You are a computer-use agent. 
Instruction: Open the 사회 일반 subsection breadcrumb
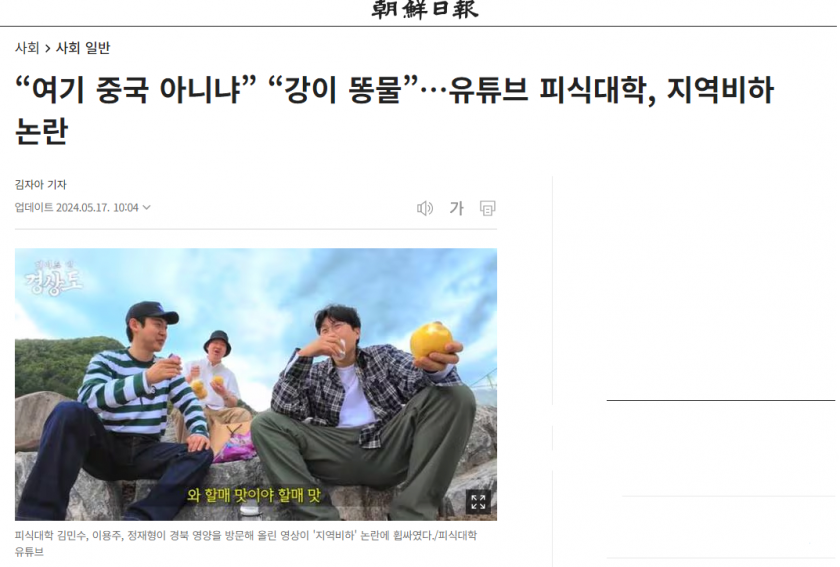[x=83, y=48]
